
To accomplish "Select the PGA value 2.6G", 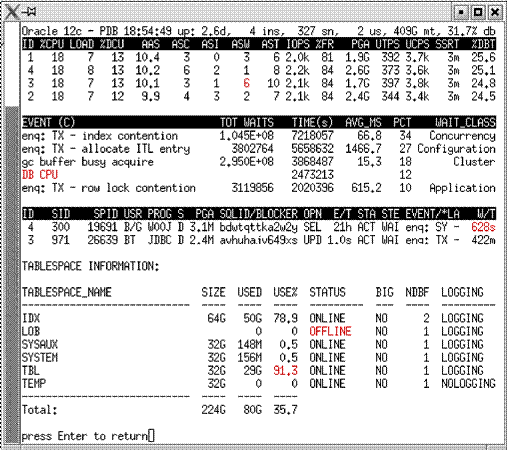I will (358, 70).
